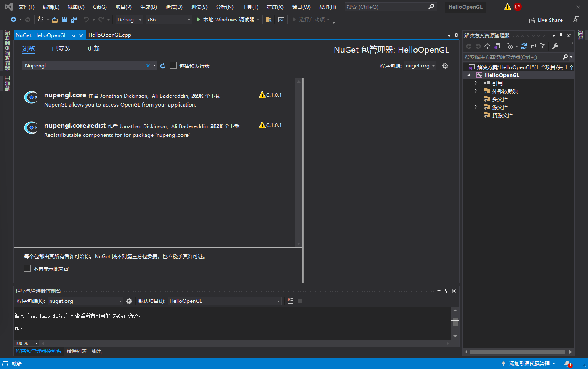Collapse the HelloOpenGL project node
Screen dimensions: 588x369
coord(468,75)
